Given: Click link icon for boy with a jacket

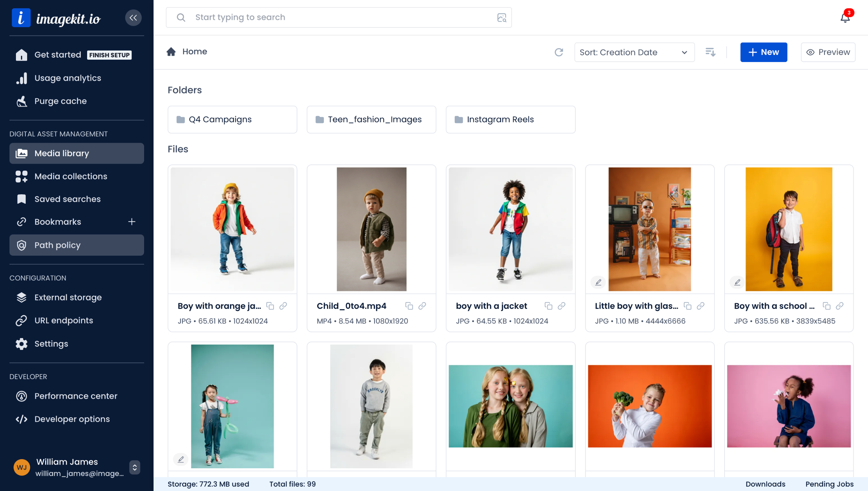Looking at the screenshot, I should [561, 306].
